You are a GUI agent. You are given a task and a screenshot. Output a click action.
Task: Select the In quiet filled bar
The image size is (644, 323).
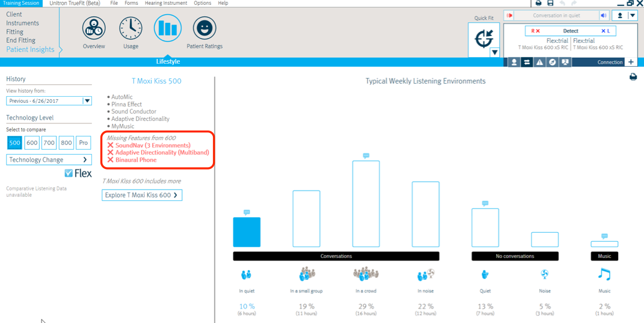tap(247, 232)
